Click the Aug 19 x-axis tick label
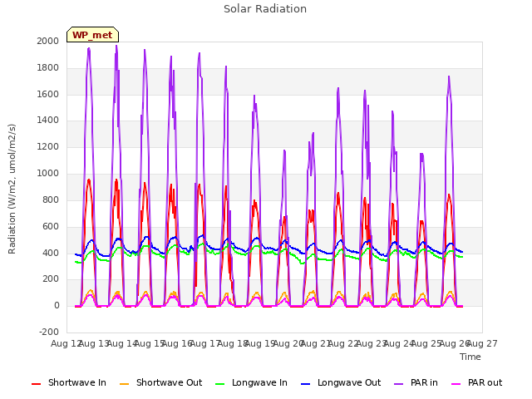This screenshot has height=399, width=532. point(259,344)
